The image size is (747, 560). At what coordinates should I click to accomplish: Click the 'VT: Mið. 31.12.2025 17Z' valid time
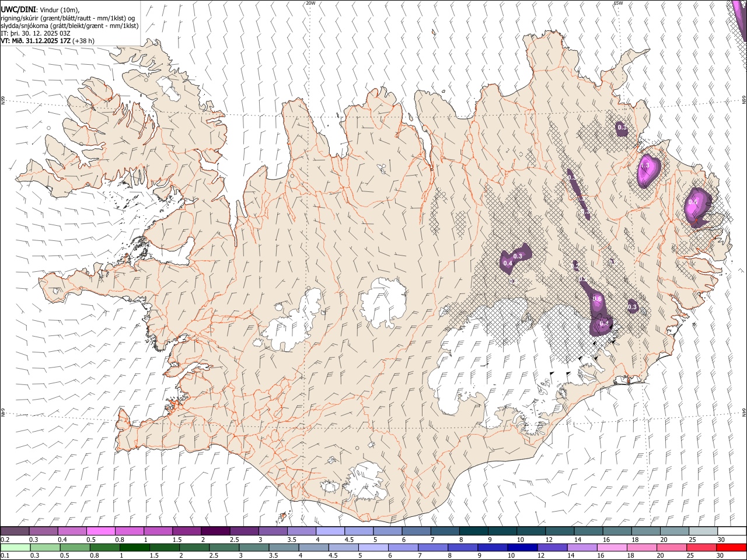(x=36, y=41)
